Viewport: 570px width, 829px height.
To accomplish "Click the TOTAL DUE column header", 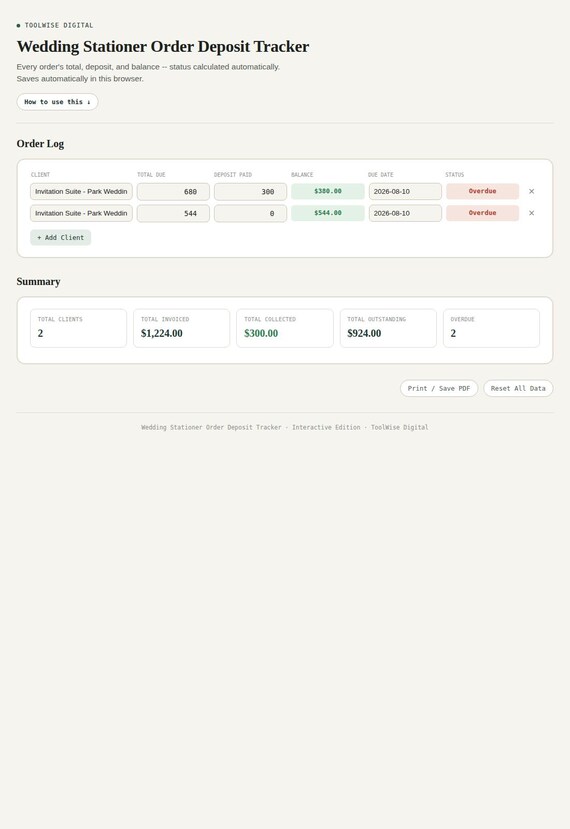I will (x=151, y=174).
